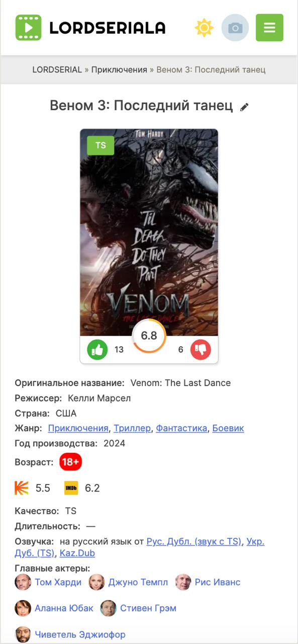The width and height of the screenshot is (298, 644).
Task: Open actor Том Харди page
Action: (x=58, y=582)
